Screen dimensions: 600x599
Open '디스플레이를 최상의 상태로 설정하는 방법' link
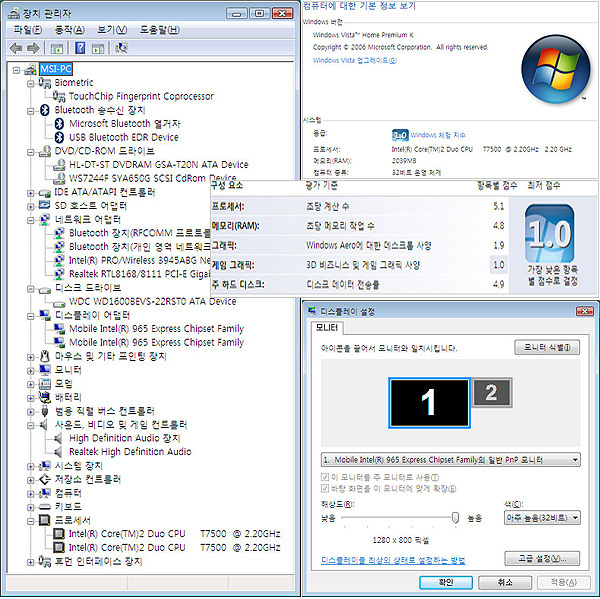(x=393, y=560)
